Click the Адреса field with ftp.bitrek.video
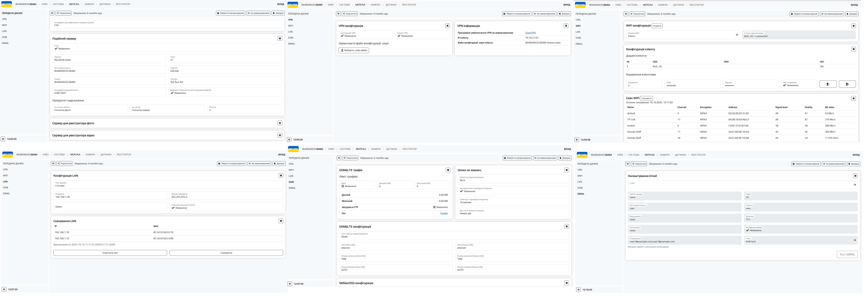Viewport: 868px width, 299px height. coord(109,59)
